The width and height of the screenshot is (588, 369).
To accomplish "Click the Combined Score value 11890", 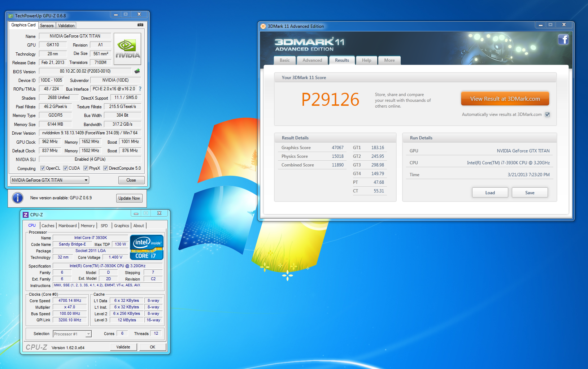I will click(337, 165).
